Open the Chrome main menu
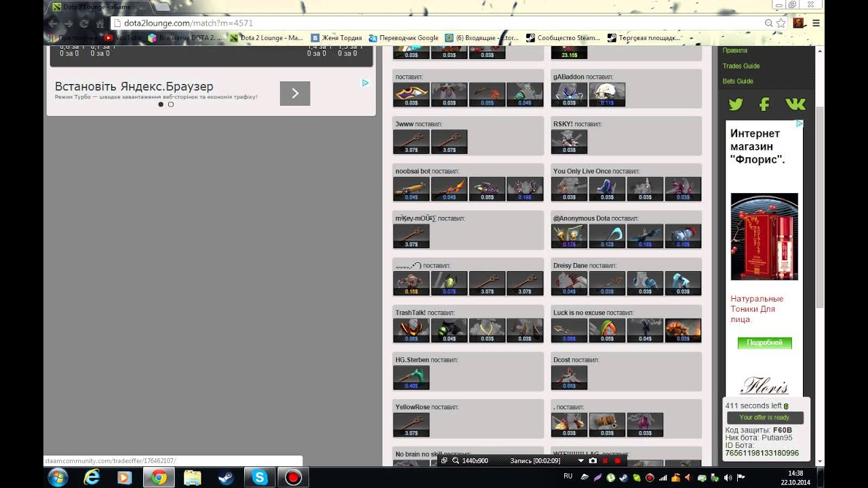Viewport: 868px width, 488px height. pos(816,23)
